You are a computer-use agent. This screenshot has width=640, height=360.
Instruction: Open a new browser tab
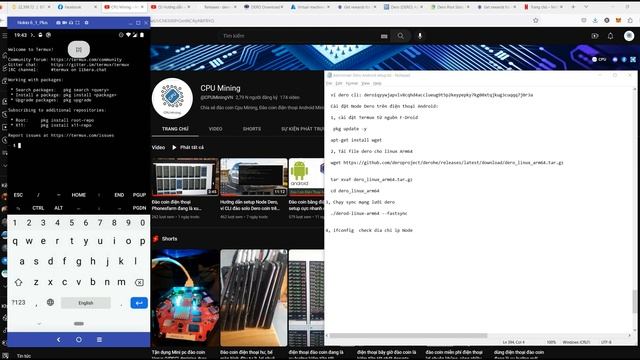(573, 7)
